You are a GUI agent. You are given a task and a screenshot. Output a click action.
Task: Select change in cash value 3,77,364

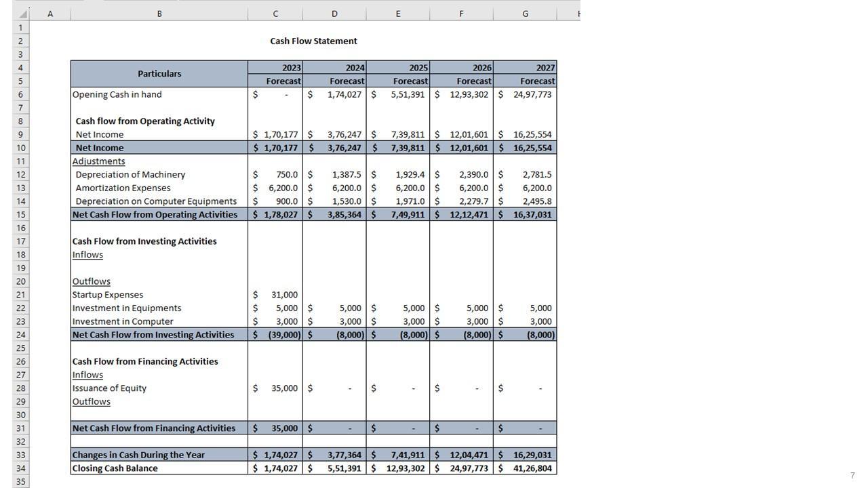[334, 455]
